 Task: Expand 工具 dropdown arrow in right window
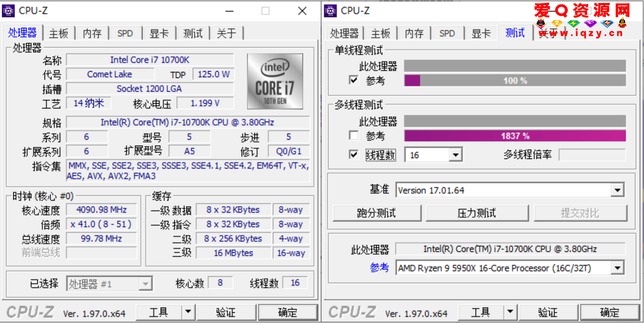(x=510, y=312)
